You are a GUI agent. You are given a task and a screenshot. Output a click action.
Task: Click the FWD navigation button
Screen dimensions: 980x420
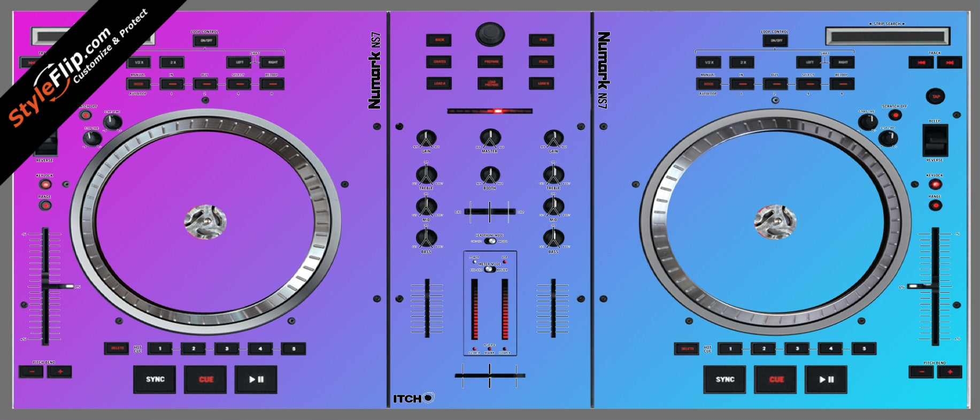click(x=542, y=40)
